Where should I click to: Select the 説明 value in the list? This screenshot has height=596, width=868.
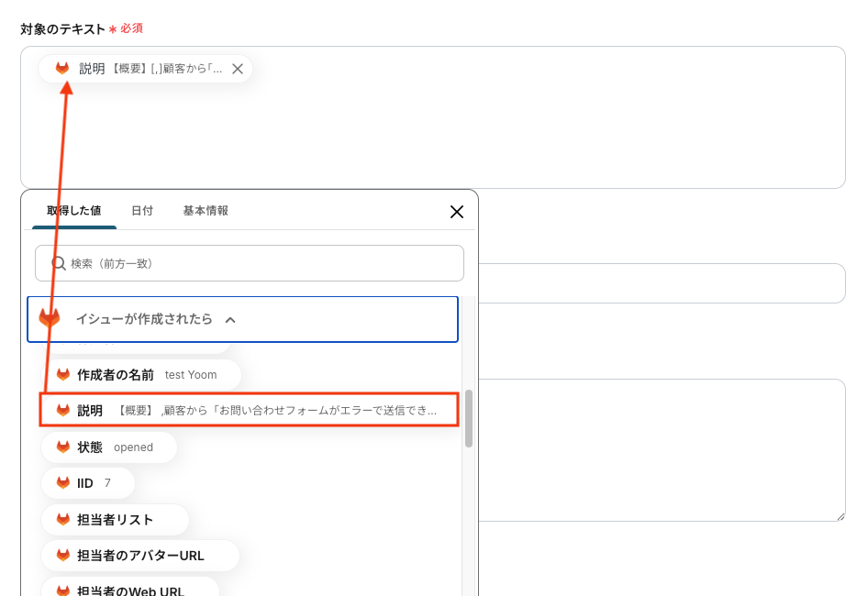tap(249, 410)
